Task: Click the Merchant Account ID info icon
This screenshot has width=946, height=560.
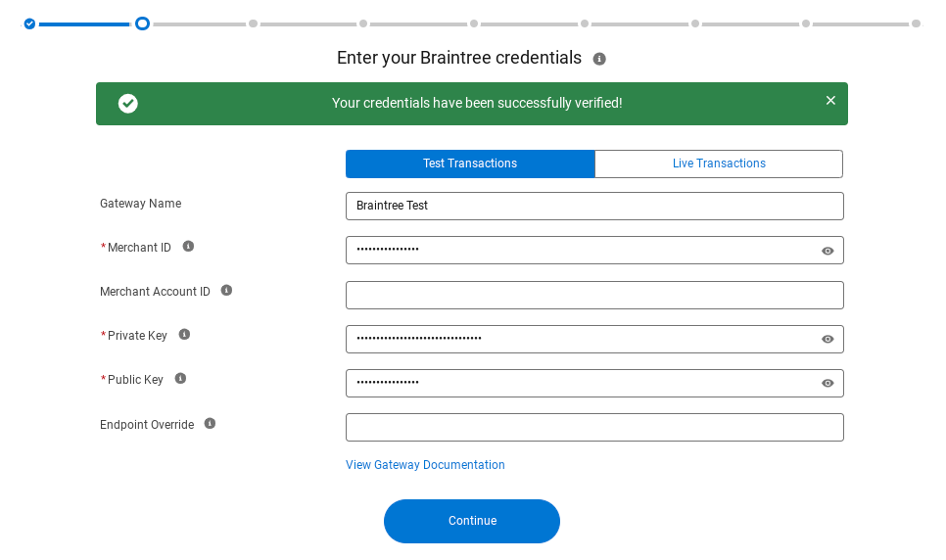Action: 226,290
